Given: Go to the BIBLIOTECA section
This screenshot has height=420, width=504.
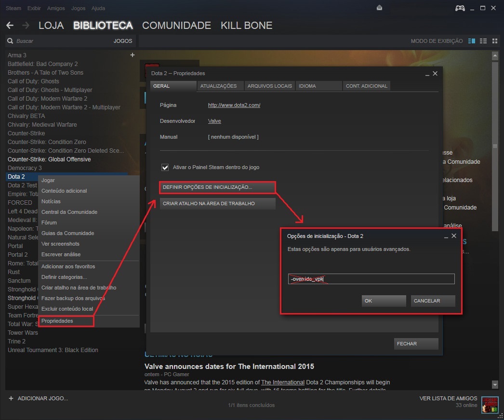Looking at the screenshot, I should [103, 26].
